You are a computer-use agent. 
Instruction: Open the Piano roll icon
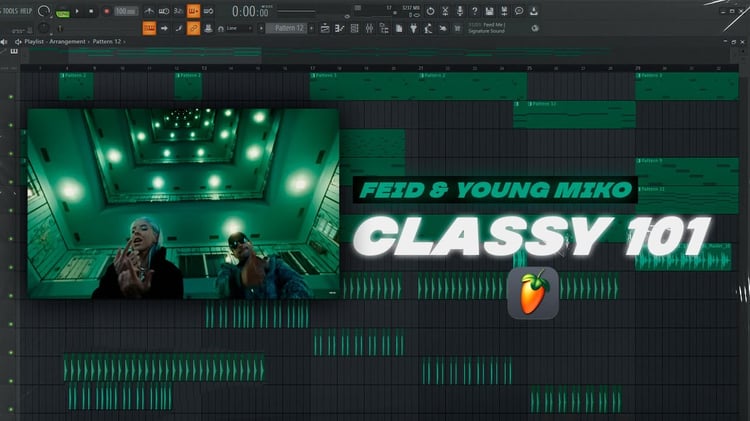(x=340, y=29)
